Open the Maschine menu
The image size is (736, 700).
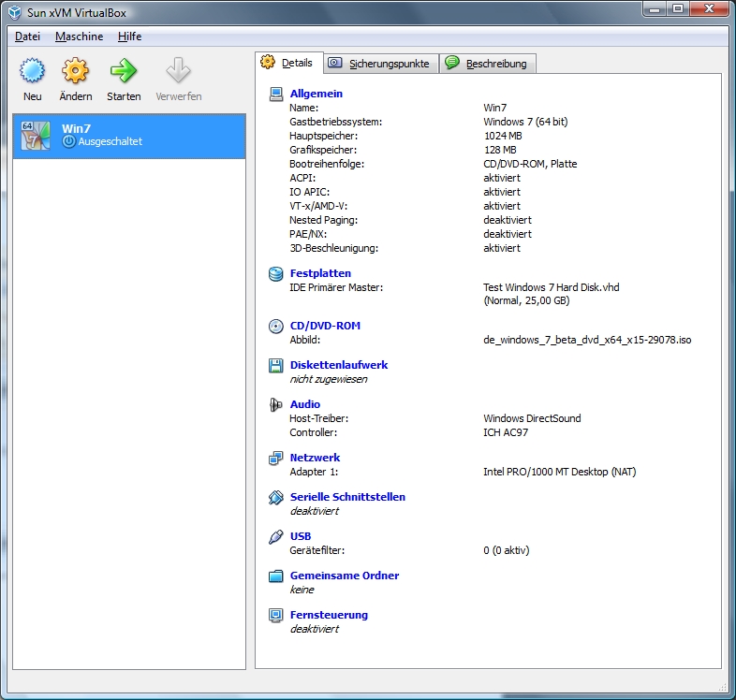coord(80,36)
